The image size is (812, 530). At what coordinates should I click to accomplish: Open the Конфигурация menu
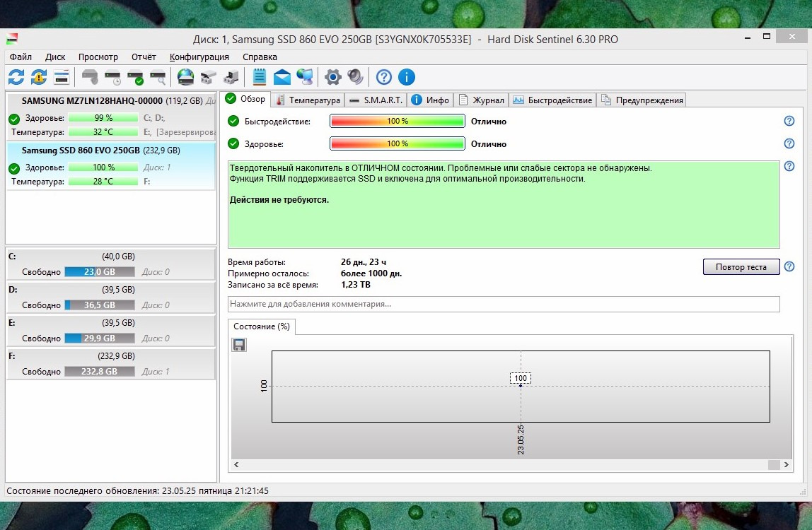click(199, 57)
